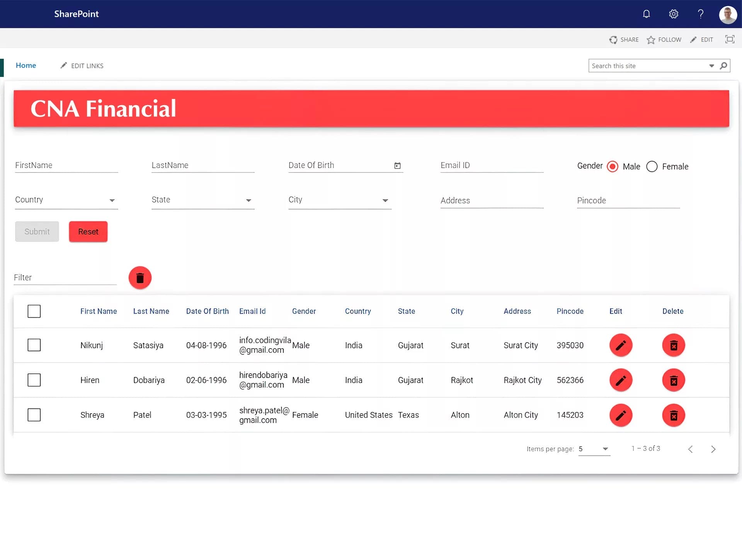Click the bulk delete trash icon near Filter
The height and width of the screenshot is (560, 742).
(x=140, y=277)
